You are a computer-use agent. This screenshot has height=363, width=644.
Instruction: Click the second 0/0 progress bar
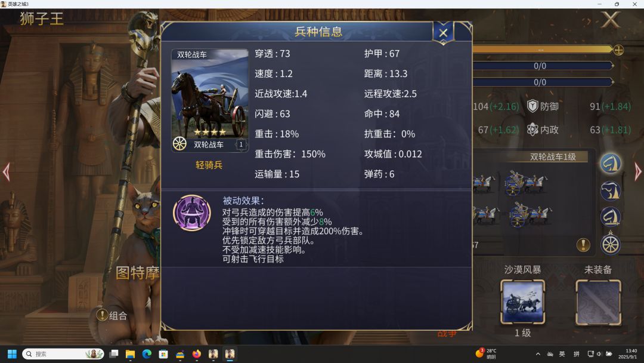pyautogui.click(x=542, y=82)
